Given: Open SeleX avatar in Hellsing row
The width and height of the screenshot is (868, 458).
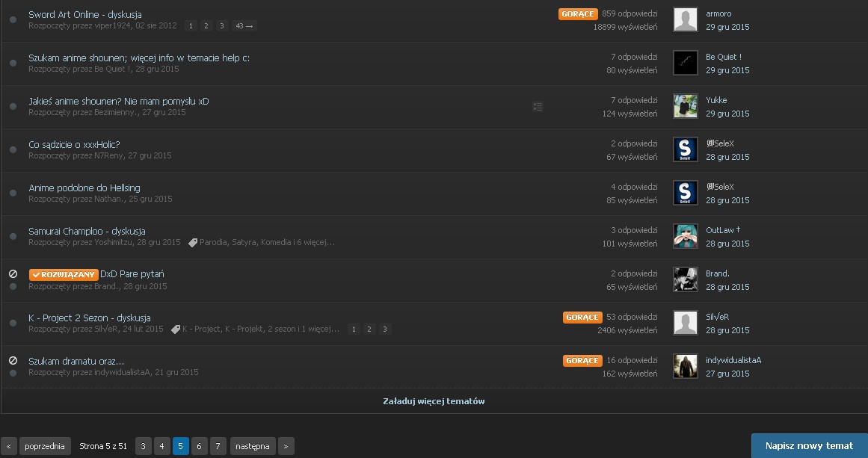Looking at the screenshot, I should [x=685, y=193].
